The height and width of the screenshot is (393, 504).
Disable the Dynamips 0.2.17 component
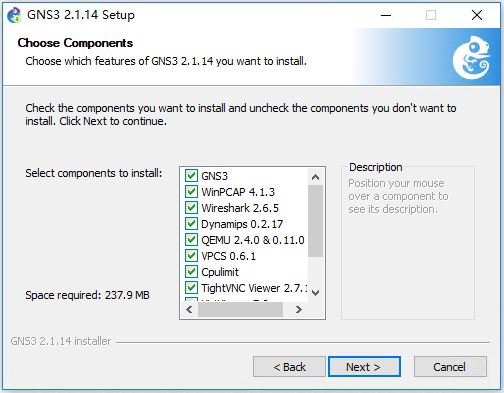pyautogui.click(x=191, y=224)
